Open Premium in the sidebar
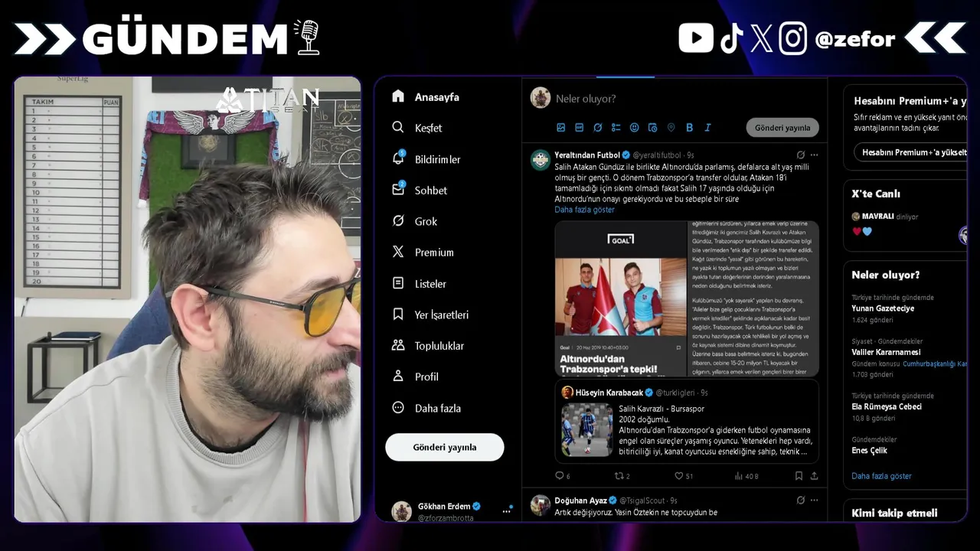 422,252
